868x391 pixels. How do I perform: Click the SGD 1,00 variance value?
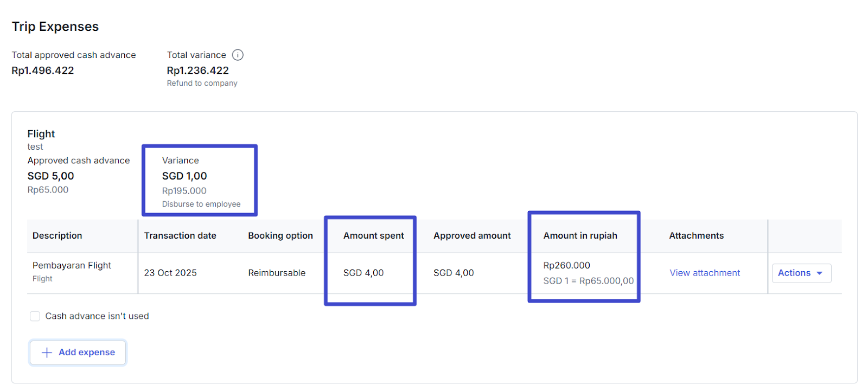(x=184, y=176)
